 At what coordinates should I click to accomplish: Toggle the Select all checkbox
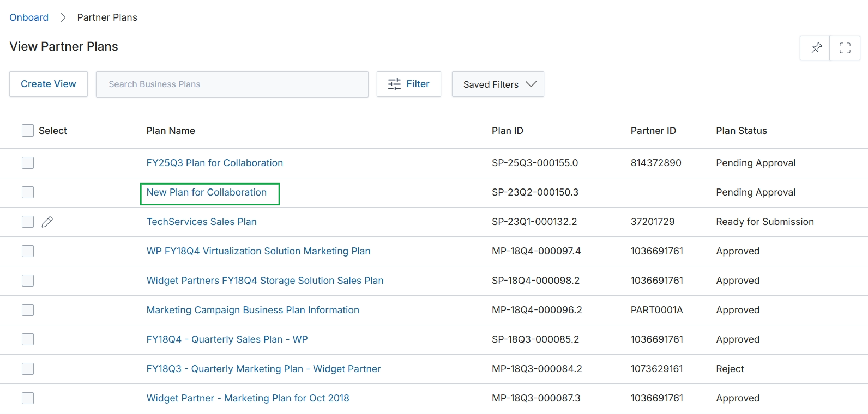pyautogui.click(x=28, y=130)
